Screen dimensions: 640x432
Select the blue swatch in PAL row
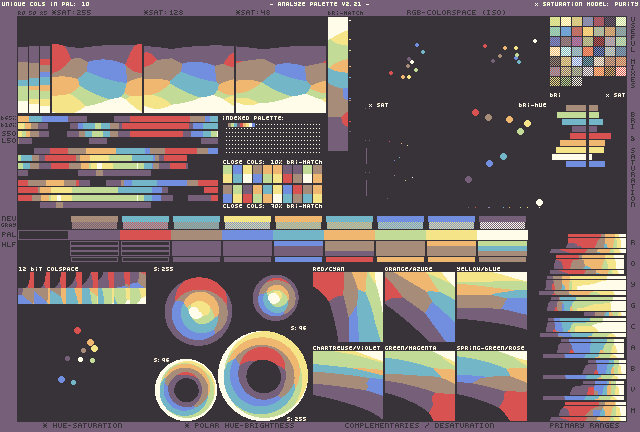(x=247, y=235)
